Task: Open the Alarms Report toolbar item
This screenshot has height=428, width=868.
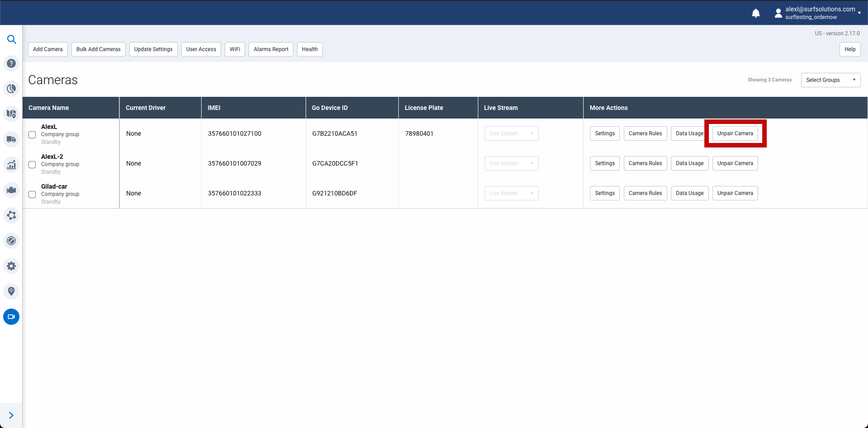Action: coord(271,49)
